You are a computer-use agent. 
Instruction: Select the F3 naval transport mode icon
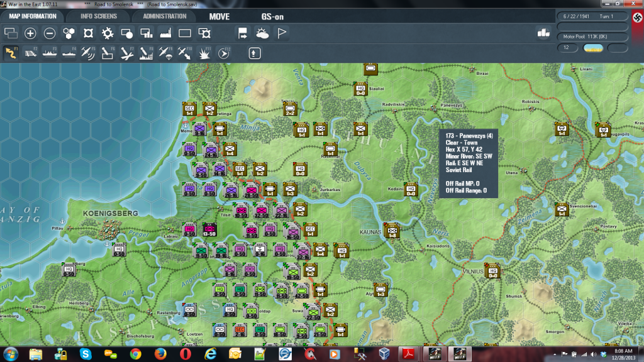click(49, 53)
